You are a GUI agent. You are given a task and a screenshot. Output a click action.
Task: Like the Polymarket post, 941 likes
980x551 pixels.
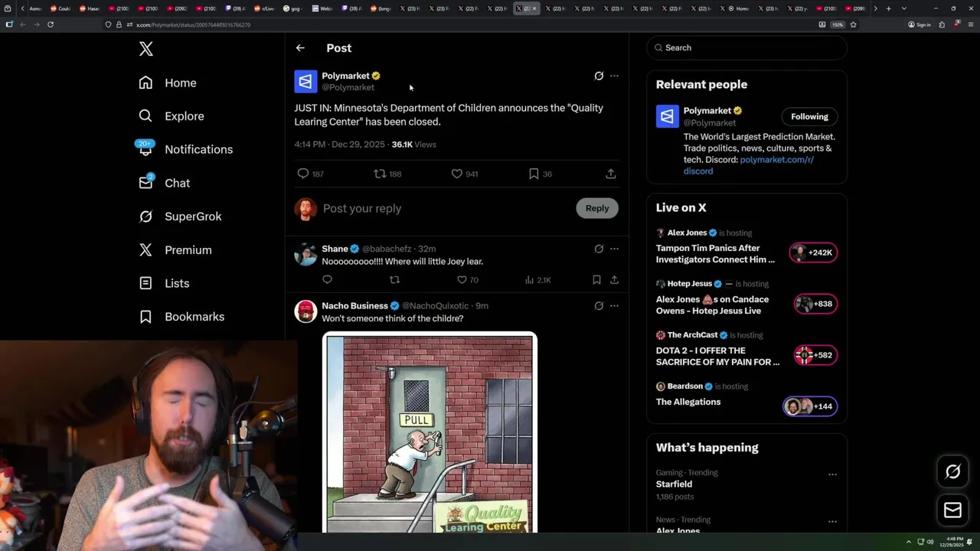(x=465, y=174)
